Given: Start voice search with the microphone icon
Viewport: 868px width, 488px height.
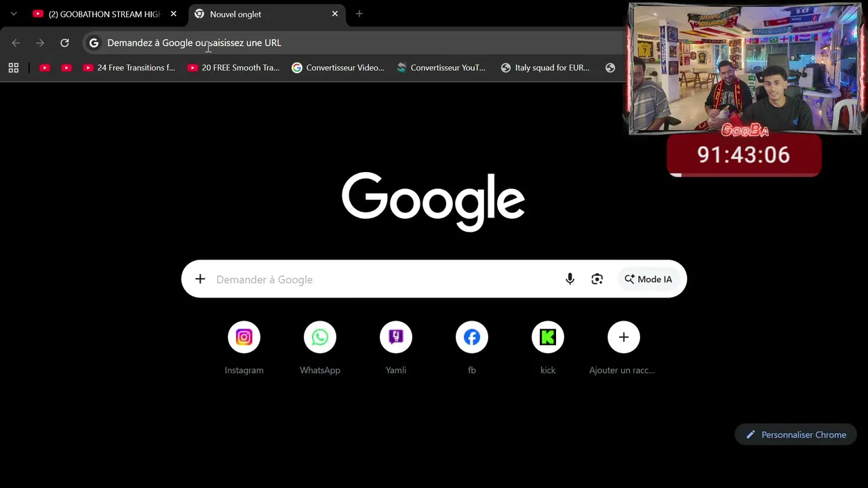Looking at the screenshot, I should [570, 279].
